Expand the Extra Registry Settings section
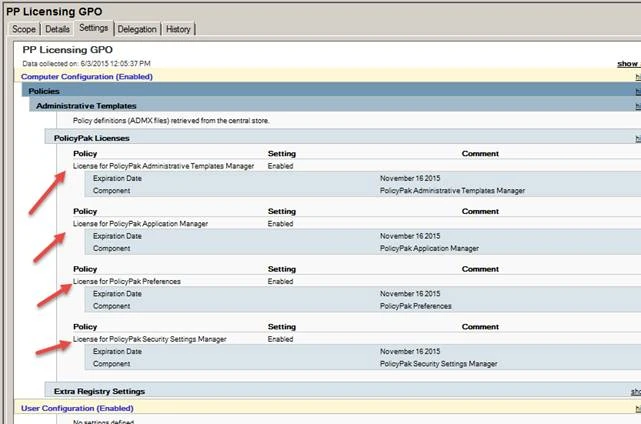Image resolution: width=641 pixels, height=424 pixels. point(99,391)
